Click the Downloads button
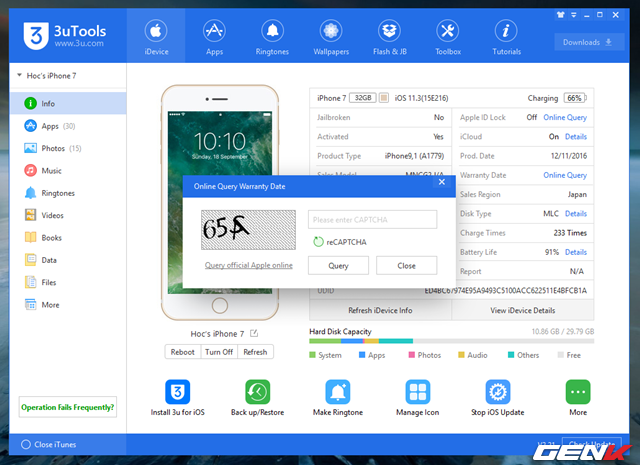Viewport: 640px width, 465px height. 589,42
